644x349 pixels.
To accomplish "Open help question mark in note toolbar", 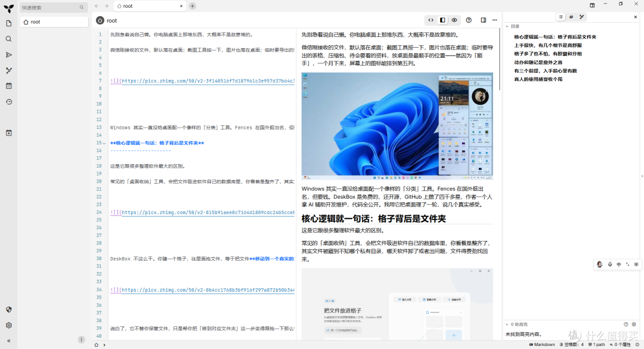I will point(469,20).
